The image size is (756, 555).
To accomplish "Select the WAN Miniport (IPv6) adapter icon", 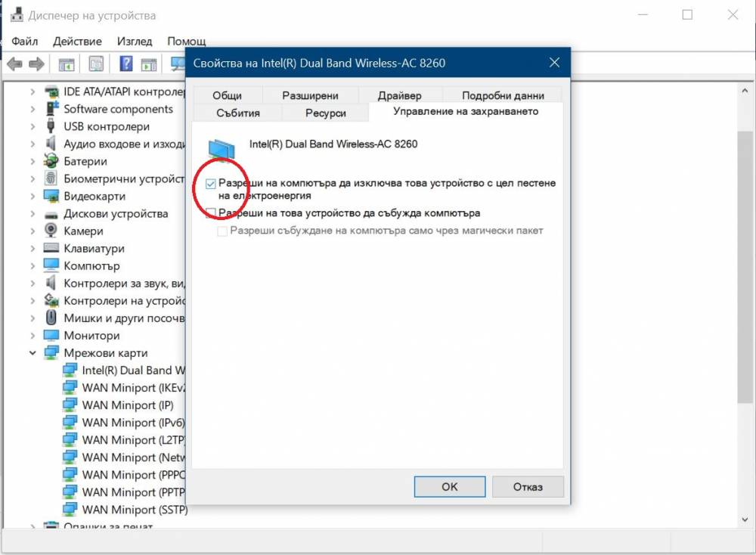I will tap(70, 422).
